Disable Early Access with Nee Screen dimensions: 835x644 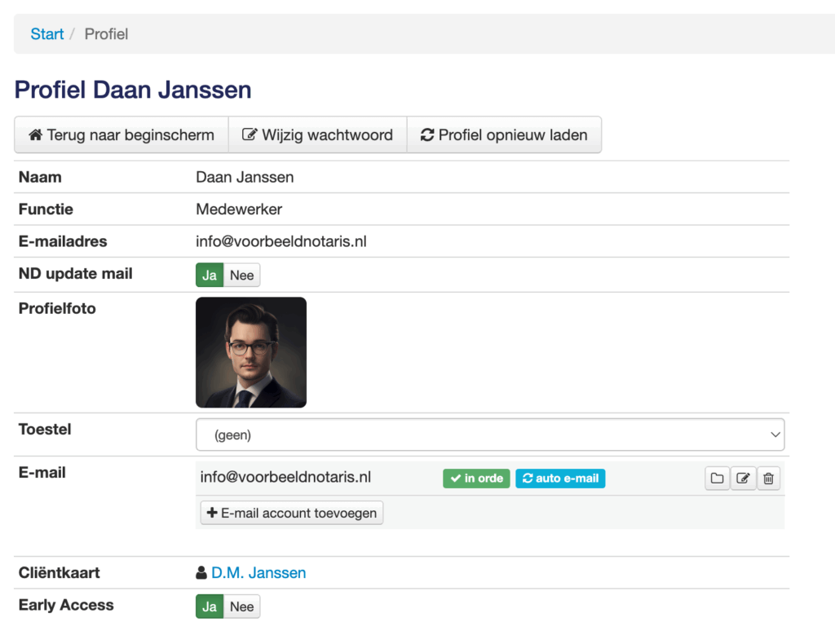(242, 607)
